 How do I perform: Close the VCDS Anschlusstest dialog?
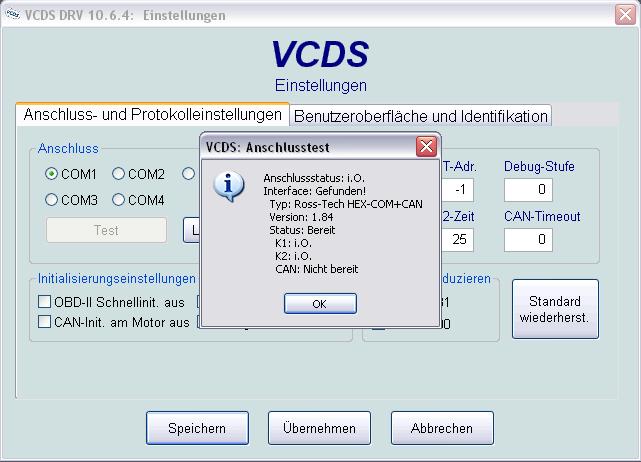click(426, 146)
